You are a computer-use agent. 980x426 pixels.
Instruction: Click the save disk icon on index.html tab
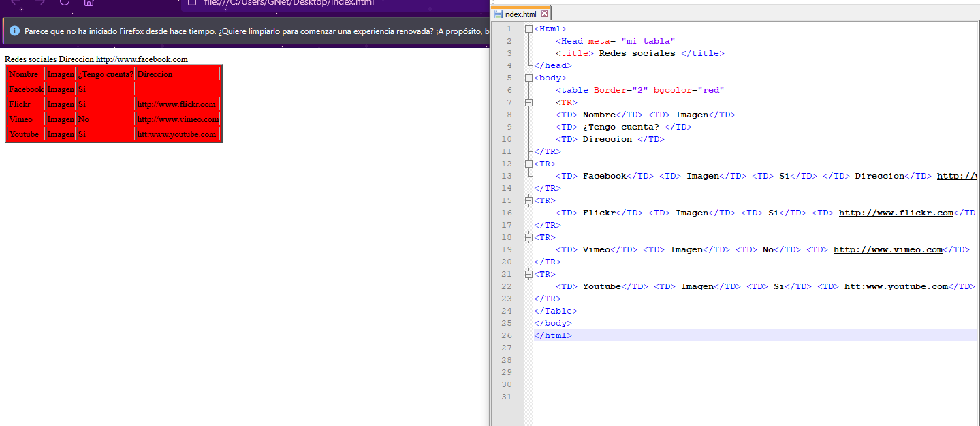click(x=498, y=14)
